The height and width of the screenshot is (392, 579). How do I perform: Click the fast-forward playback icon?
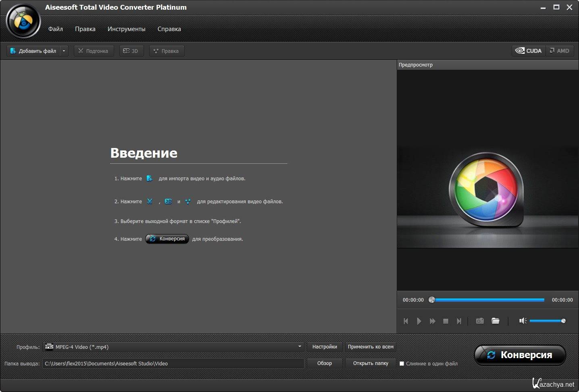pyautogui.click(x=432, y=321)
